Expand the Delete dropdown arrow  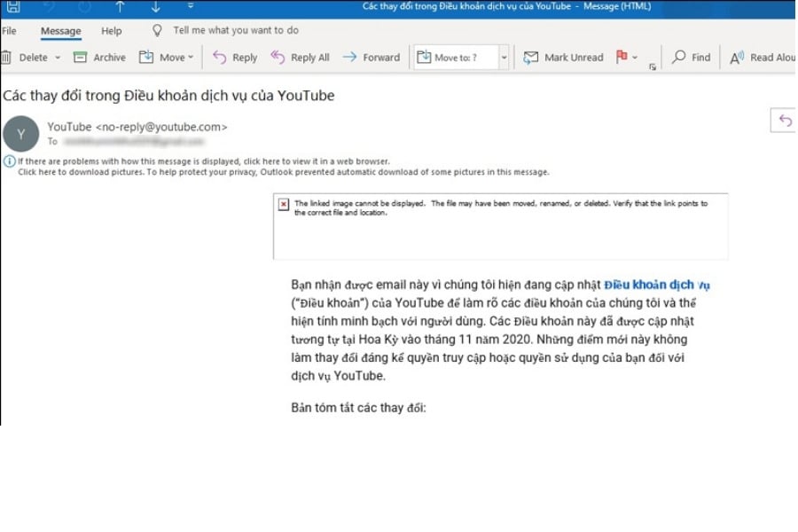tap(58, 58)
